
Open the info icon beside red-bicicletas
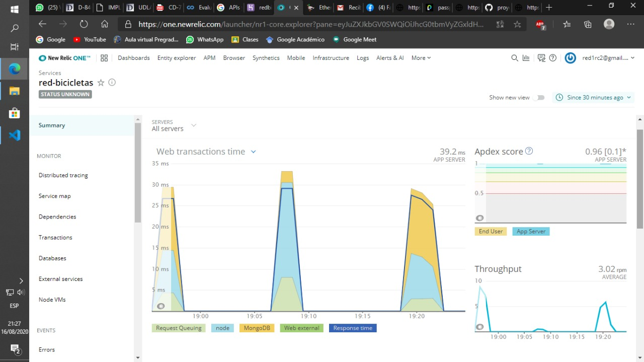(x=112, y=83)
